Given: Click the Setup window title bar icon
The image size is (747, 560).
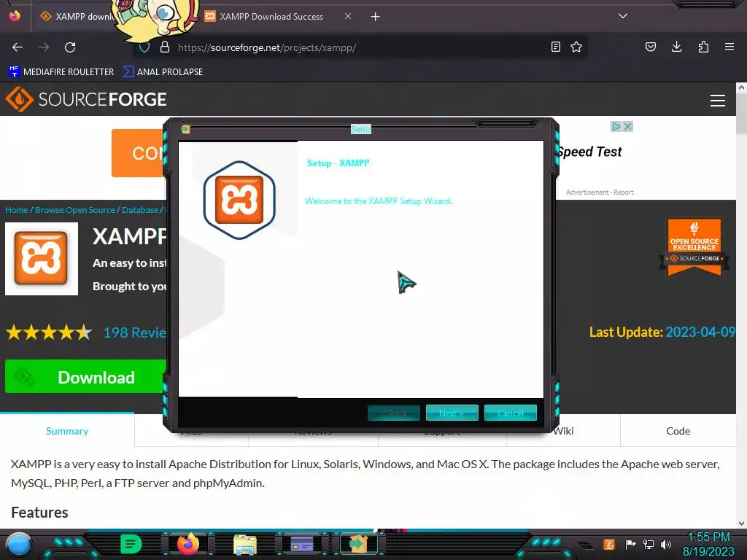Looking at the screenshot, I should point(185,129).
